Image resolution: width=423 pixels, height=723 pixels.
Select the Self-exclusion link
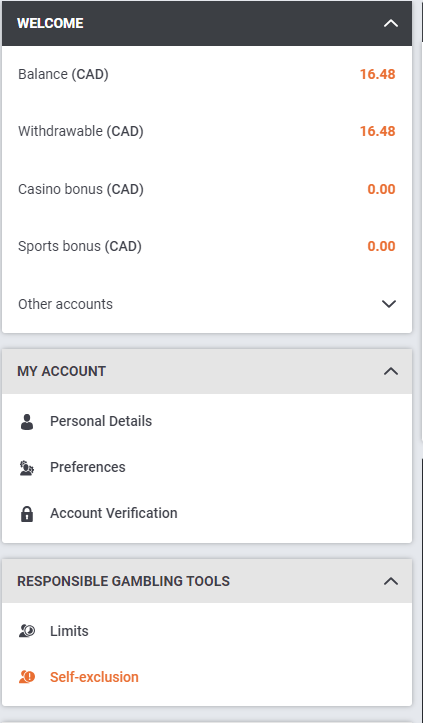point(94,677)
